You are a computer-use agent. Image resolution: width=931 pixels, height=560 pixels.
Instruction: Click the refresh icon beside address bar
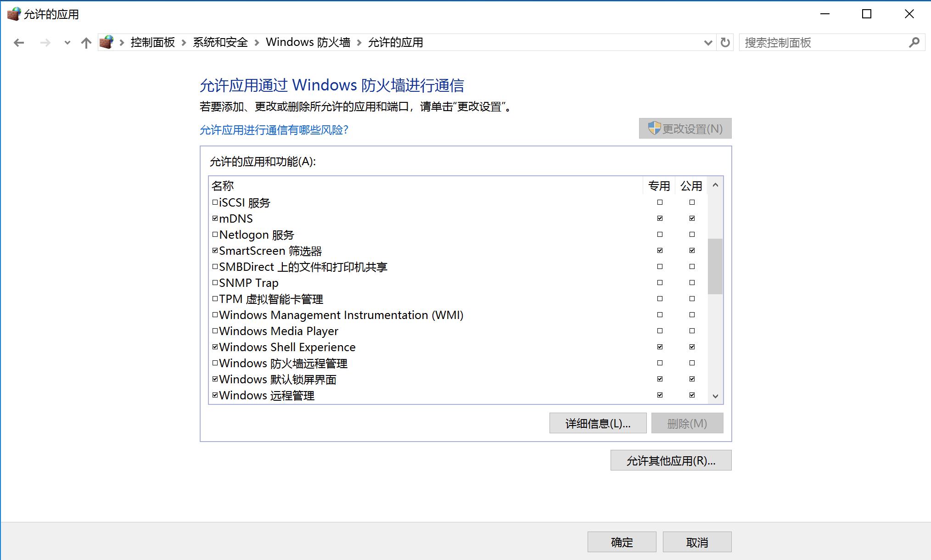tap(725, 43)
